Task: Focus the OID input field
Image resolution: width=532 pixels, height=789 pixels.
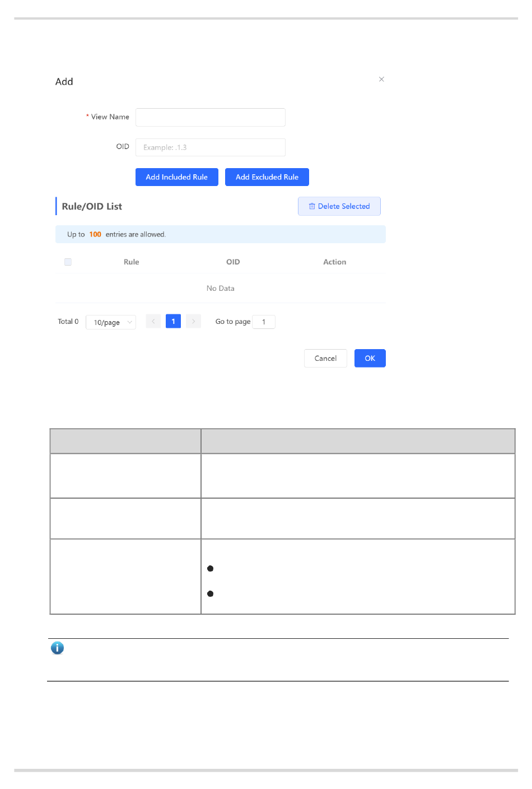Action: pos(211,147)
